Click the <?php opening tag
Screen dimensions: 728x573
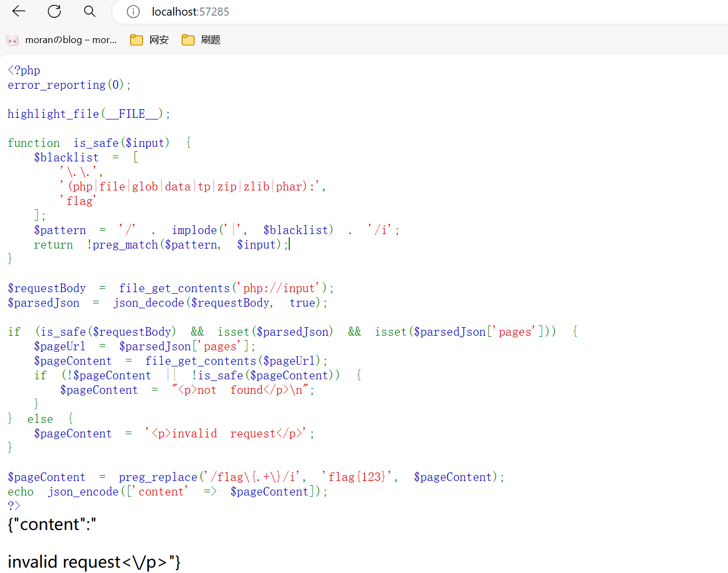(24, 70)
